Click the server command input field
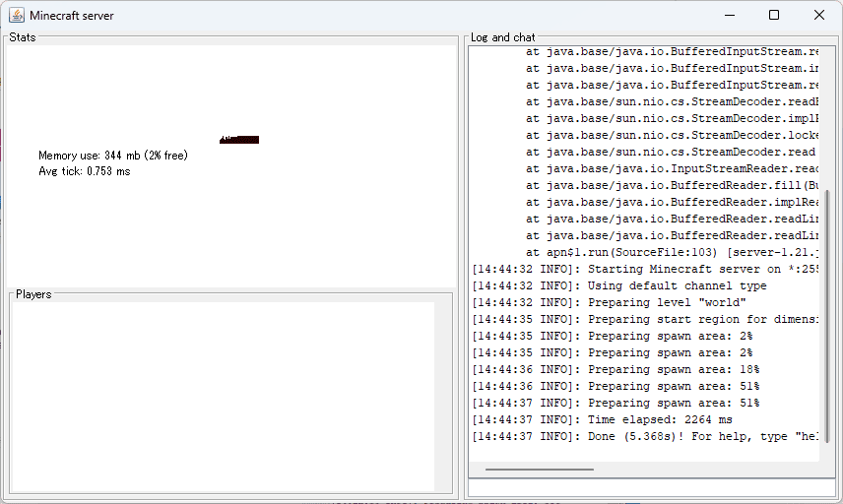843x504 pixels. (x=652, y=488)
